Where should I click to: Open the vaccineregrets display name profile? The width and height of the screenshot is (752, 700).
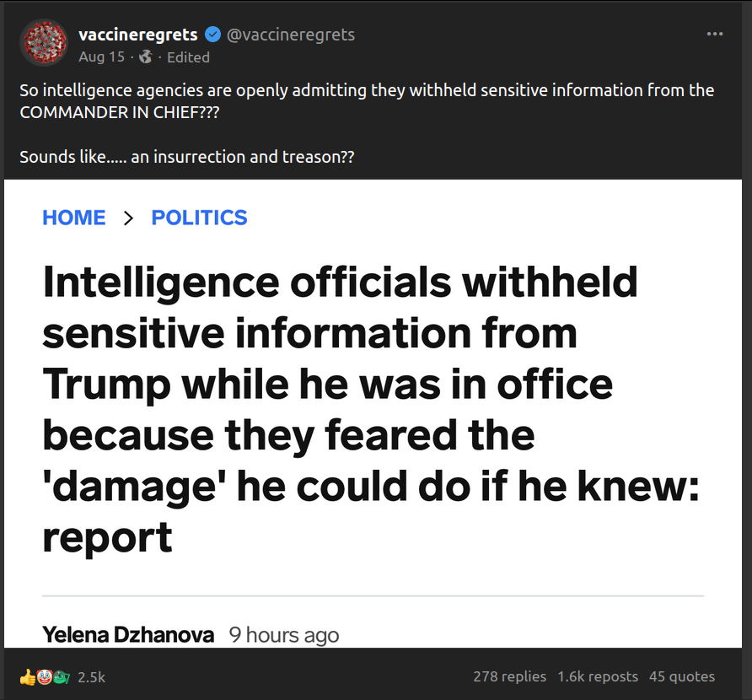[x=137, y=35]
